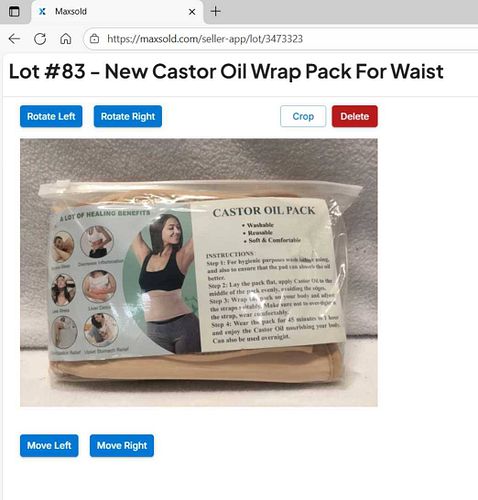Rotate the photo left
The image size is (478, 500).
point(51,116)
